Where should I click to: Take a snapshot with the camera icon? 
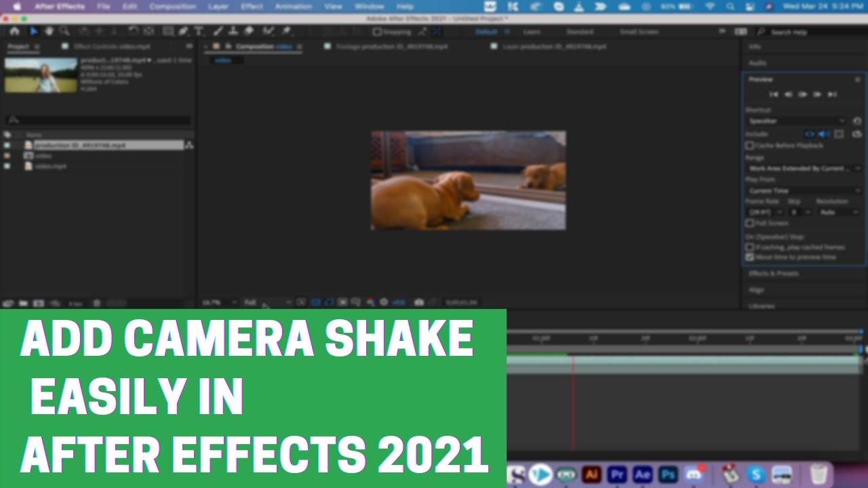(419, 302)
